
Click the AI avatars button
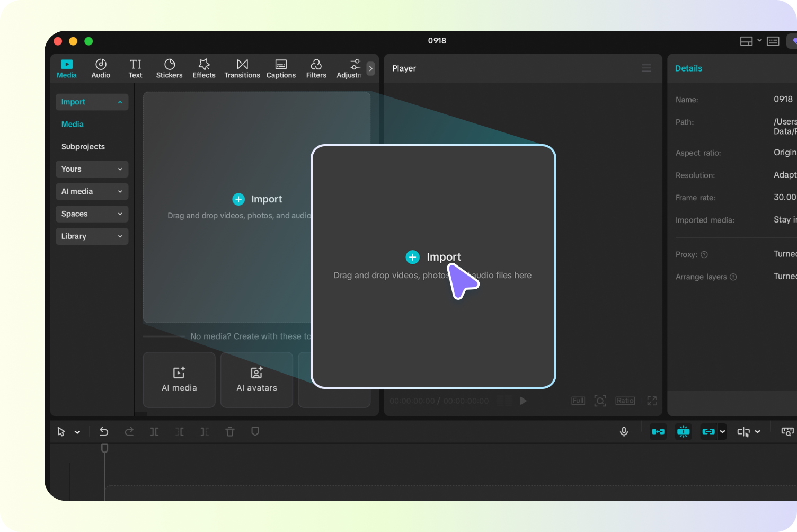pyautogui.click(x=256, y=380)
